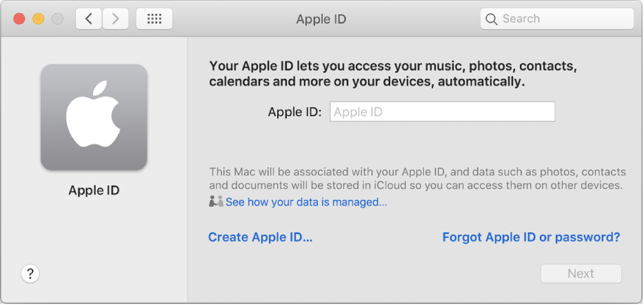Show all preferences via grid icon
The width and height of the screenshot is (644, 305).
154,19
